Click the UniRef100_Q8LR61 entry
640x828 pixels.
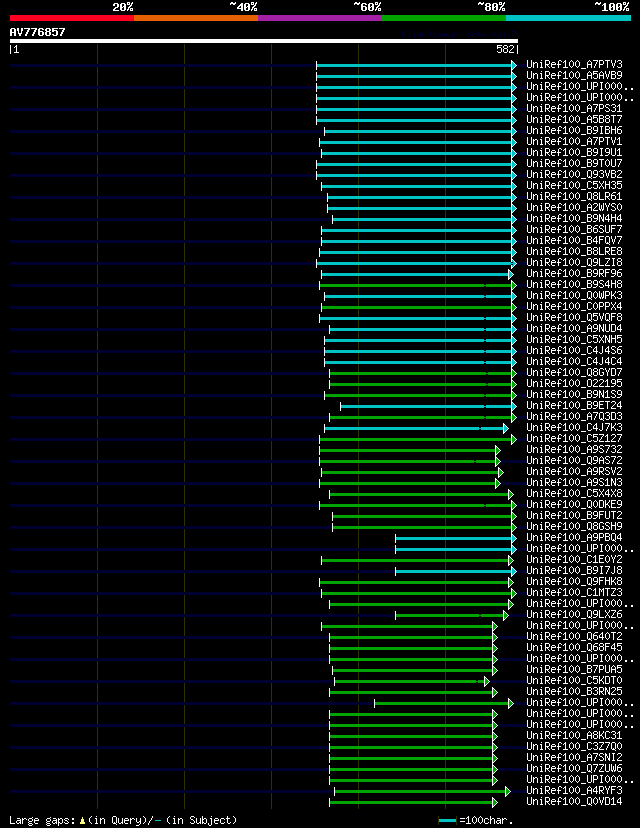(574, 196)
